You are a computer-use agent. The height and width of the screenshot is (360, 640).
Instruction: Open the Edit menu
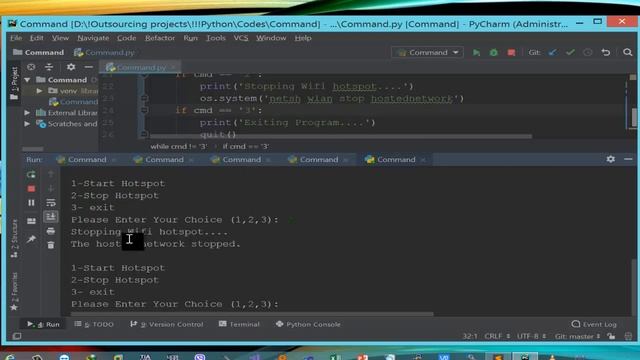point(36,38)
